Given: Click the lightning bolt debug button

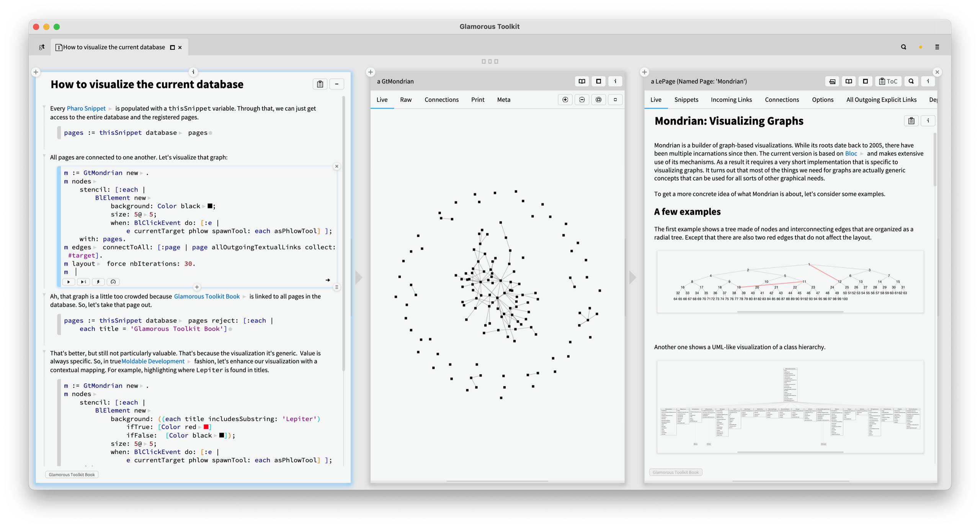Looking at the screenshot, I should point(98,282).
